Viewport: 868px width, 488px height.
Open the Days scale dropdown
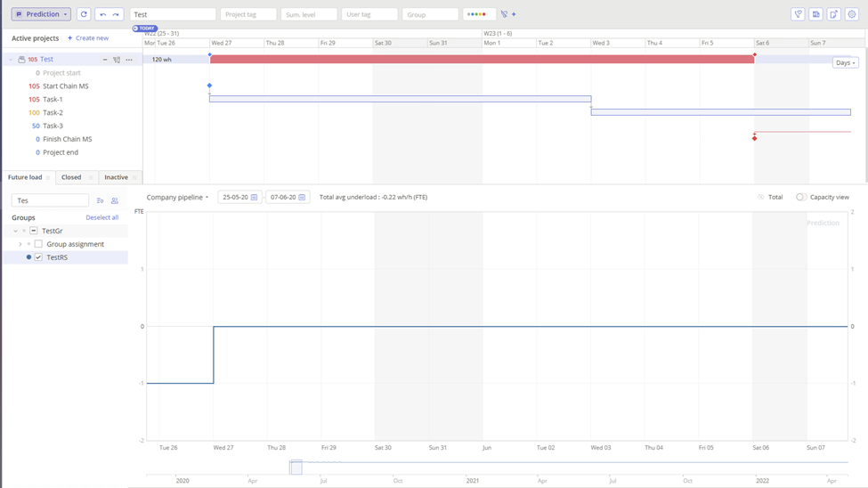[845, 63]
